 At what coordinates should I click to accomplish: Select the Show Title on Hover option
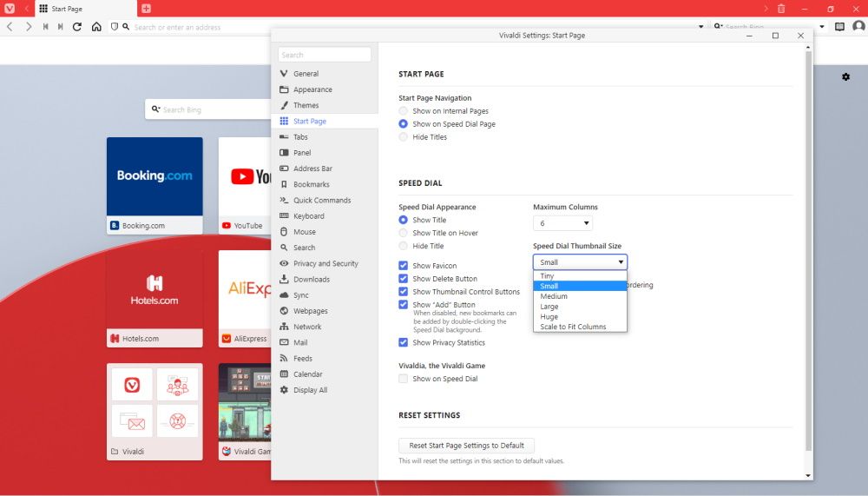pyautogui.click(x=403, y=233)
